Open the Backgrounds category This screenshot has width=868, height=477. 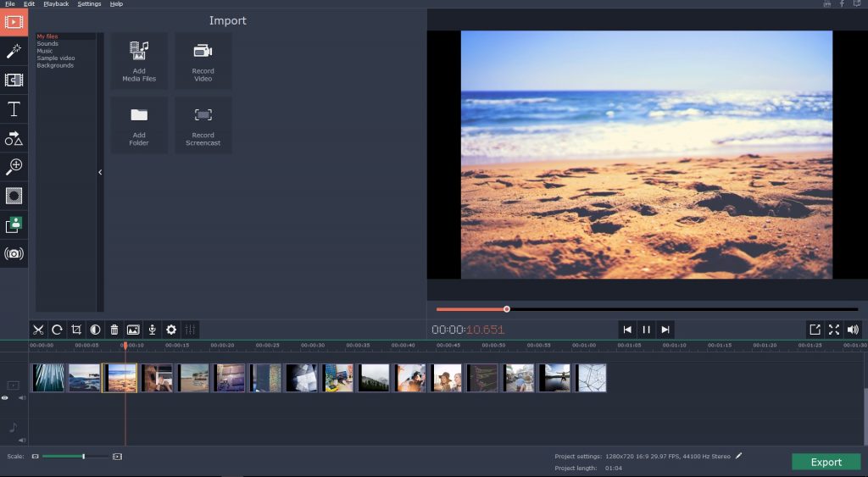click(x=55, y=65)
